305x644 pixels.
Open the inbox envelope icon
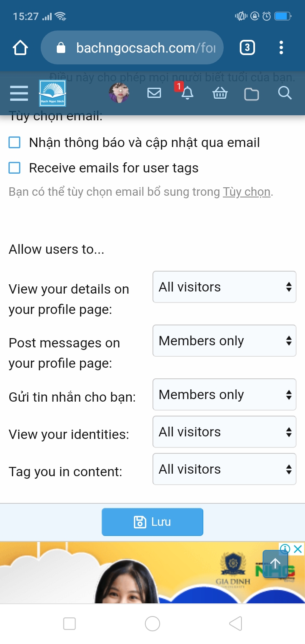pyautogui.click(x=154, y=93)
